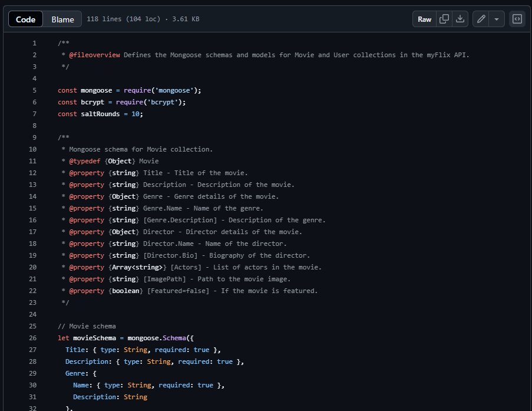Click '118 lines (104 loc)' file info

pos(124,19)
